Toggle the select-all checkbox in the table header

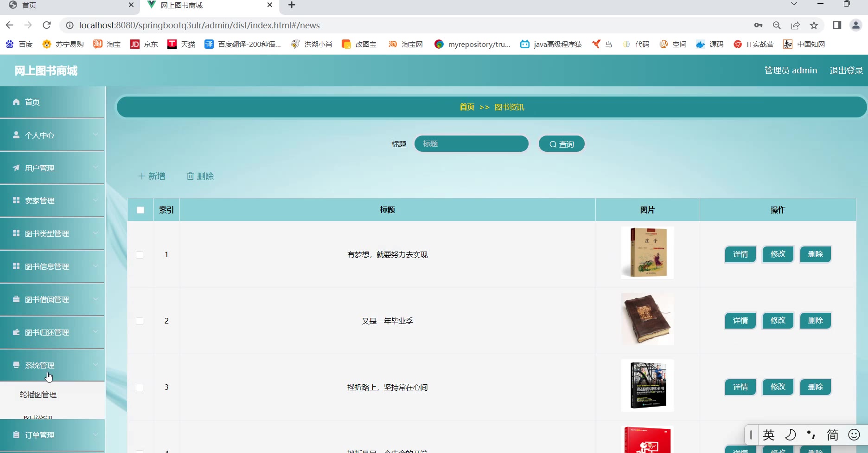click(x=140, y=210)
